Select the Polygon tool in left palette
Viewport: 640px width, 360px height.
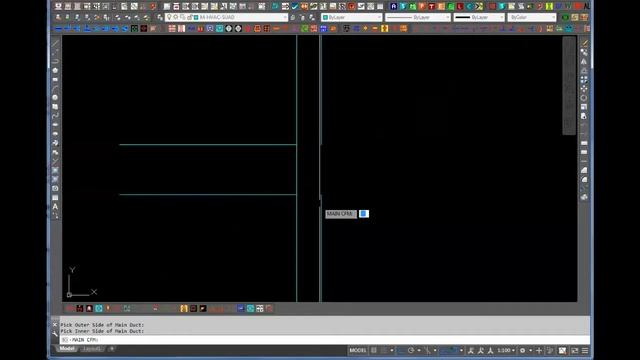coord(55,70)
